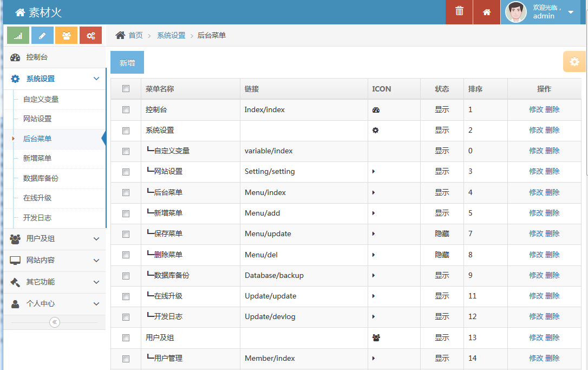Viewport: 588px width, 370px height.
Task: Toggle the select-all checkbox in table header
Action: tap(126, 88)
